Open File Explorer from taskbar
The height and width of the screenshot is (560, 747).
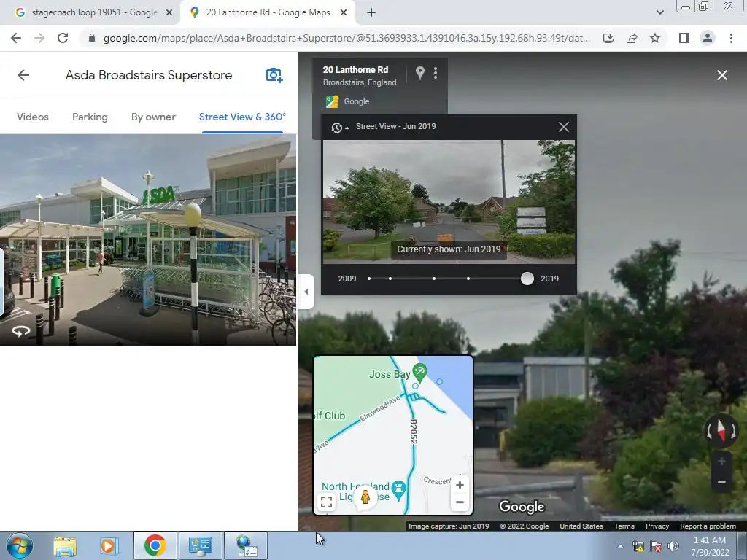coord(65,546)
